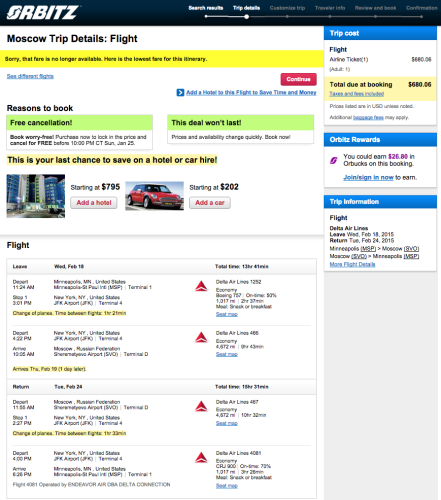Open the baggage fees link
This screenshot has height=500, width=441.
(368, 117)
